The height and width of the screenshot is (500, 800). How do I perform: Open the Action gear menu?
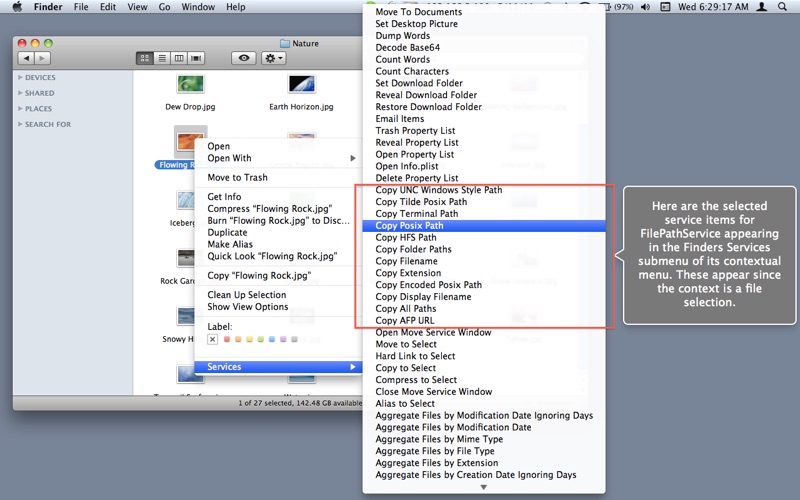click(x=273, y=58)
